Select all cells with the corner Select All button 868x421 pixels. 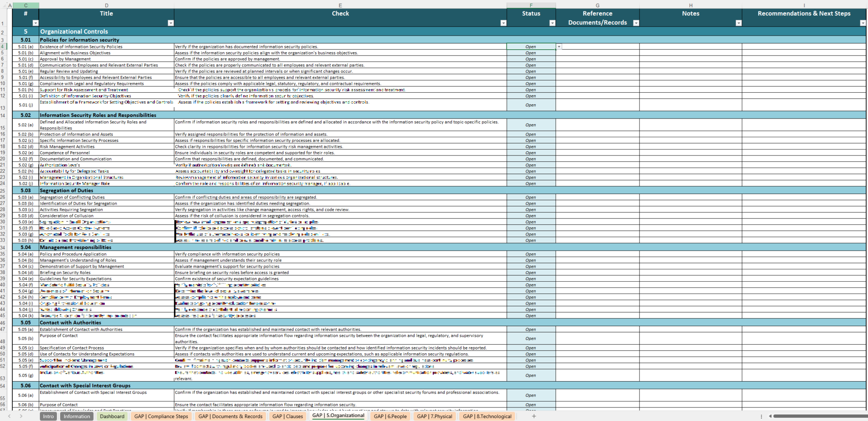pyautogui.click(x=4, y=6)
